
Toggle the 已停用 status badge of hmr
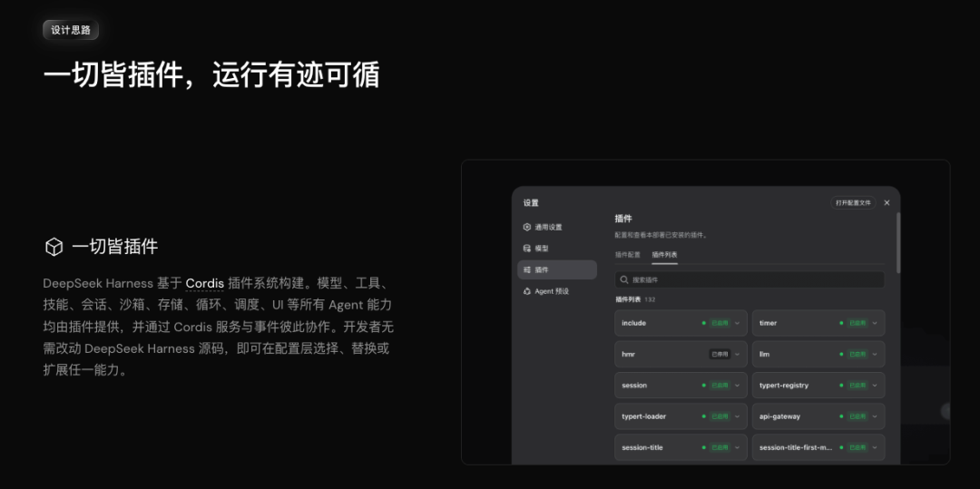point(720,354)
